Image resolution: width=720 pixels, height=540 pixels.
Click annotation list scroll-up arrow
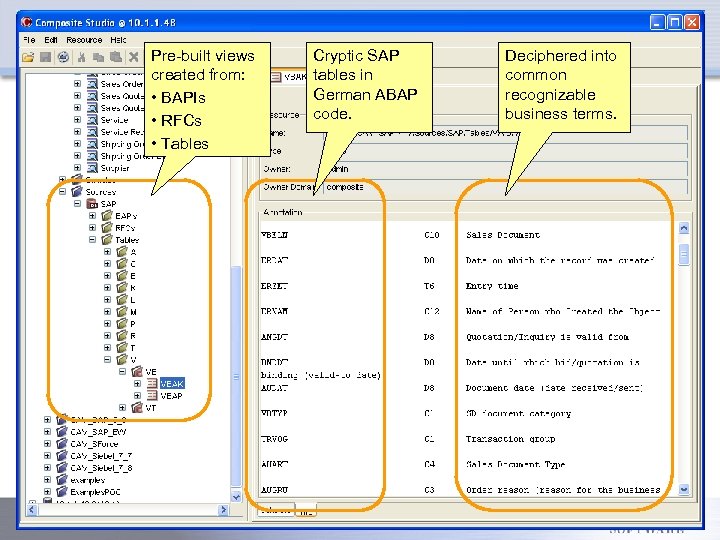click(684, 228)
